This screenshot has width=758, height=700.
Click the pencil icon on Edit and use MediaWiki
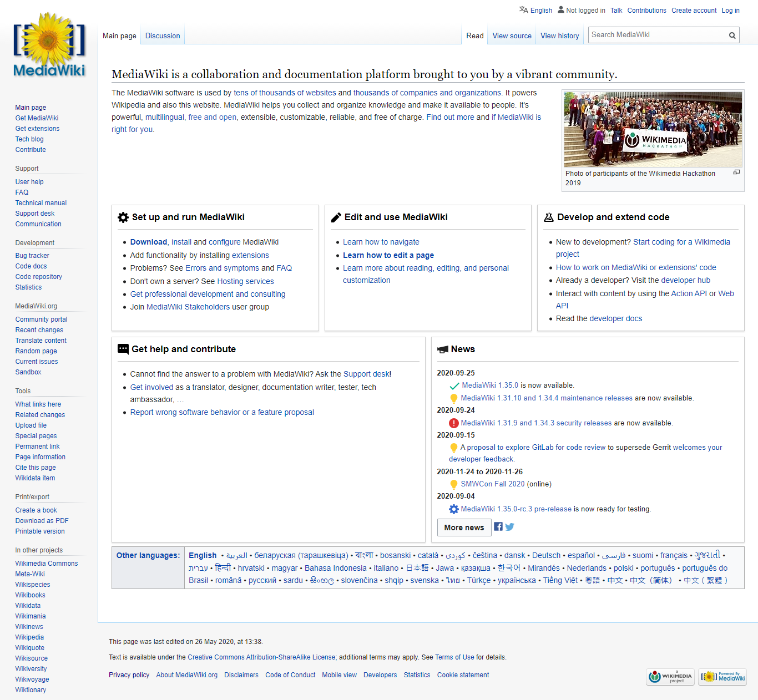click(336, 217)
